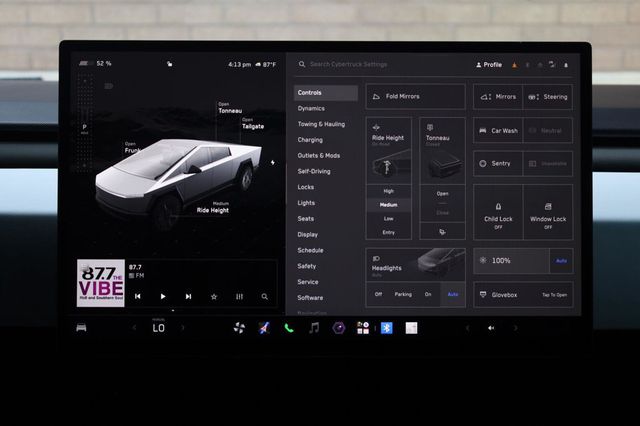Open Towing & Hauling settings
The image size is (640, 426).
(x=321, y=124)
